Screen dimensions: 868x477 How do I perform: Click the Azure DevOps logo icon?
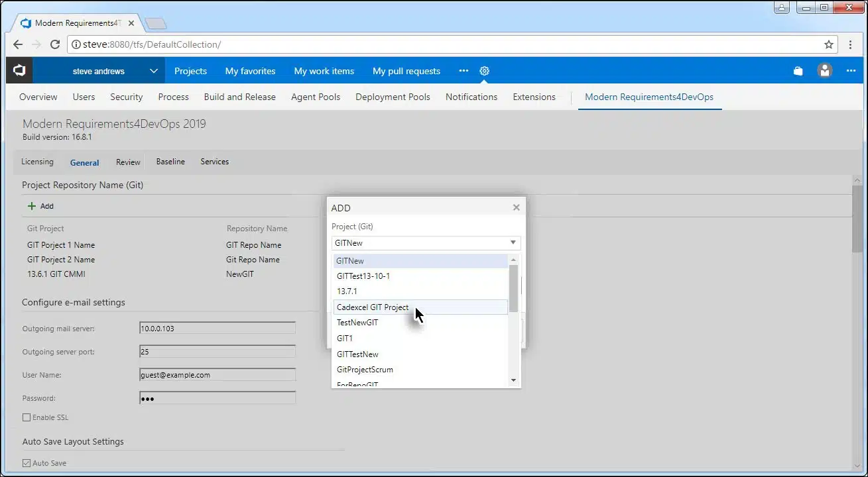coord(19,71)
